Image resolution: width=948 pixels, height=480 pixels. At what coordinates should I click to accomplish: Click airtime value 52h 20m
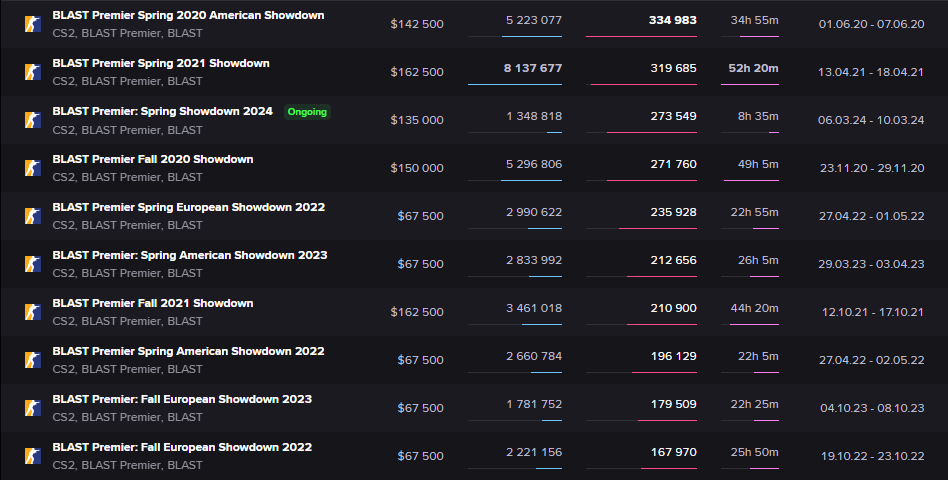coord(753,68)
